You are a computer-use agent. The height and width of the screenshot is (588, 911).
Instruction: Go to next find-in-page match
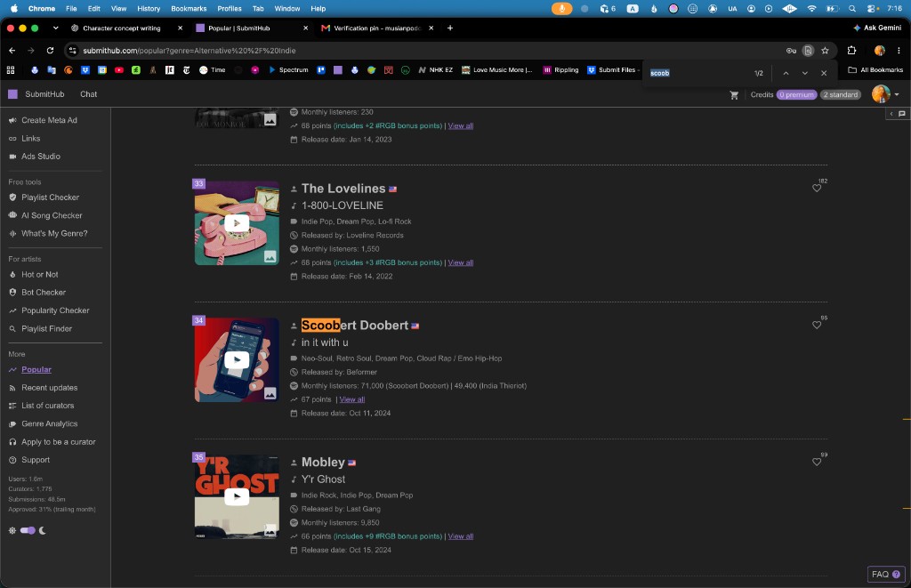pyautogui.click(x=804, y=73)
